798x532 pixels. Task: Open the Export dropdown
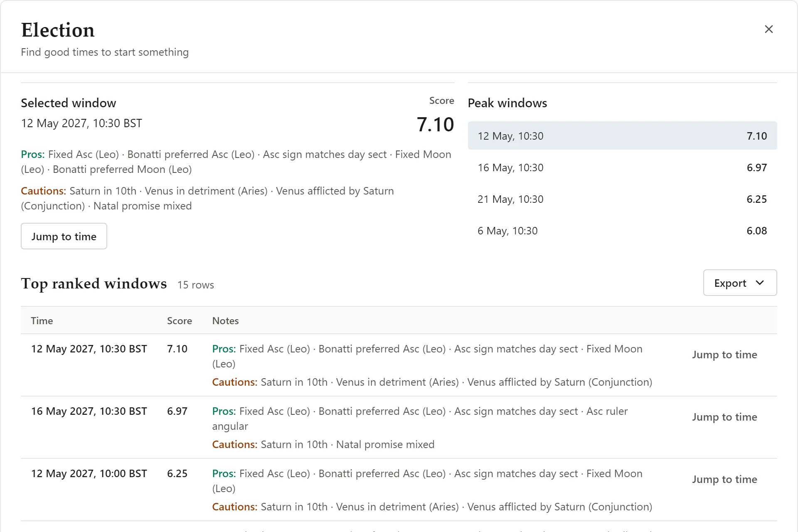[740, 283]
